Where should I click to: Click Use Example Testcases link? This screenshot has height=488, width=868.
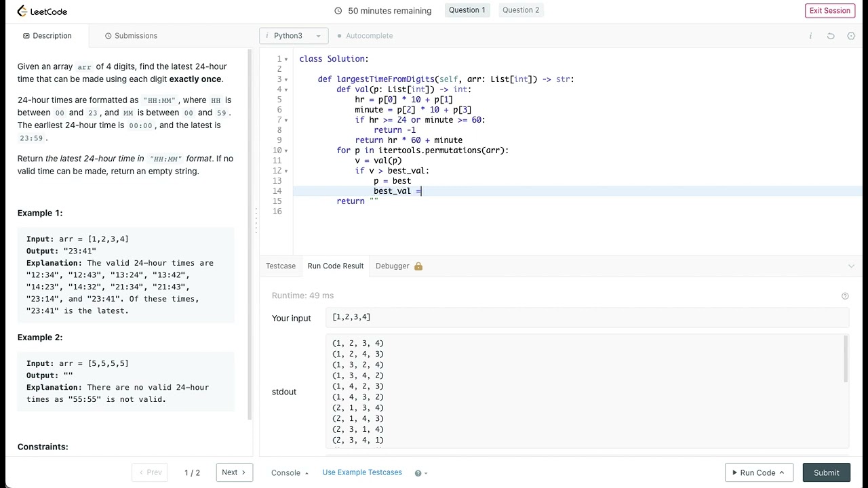(362, 473)
